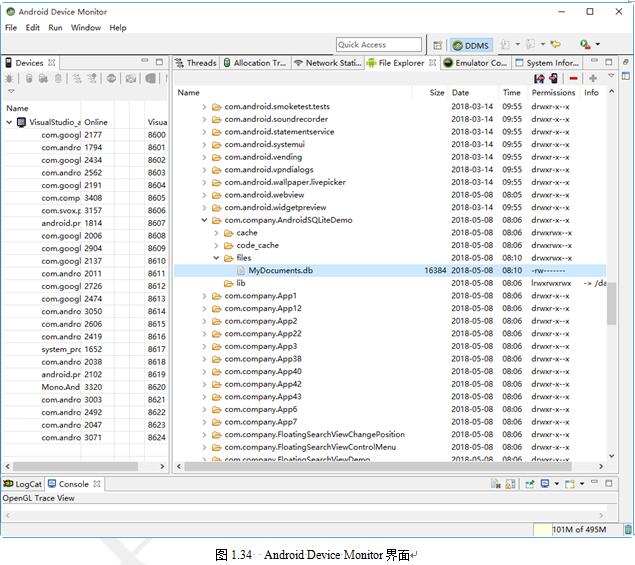Click the Open Perspective icon
Image resolution: width=635 pixels, height=565 pixels.
tap(437, 45)
